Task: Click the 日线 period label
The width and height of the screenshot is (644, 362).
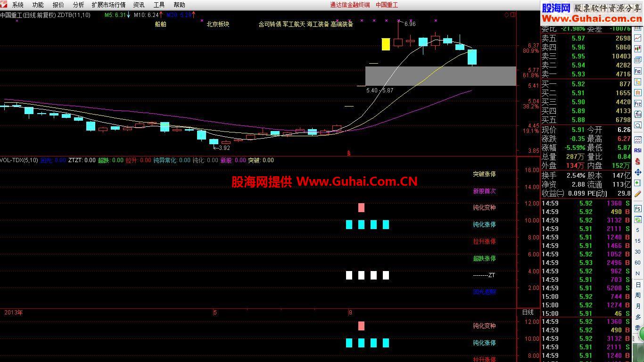Action: coord(528,313)
